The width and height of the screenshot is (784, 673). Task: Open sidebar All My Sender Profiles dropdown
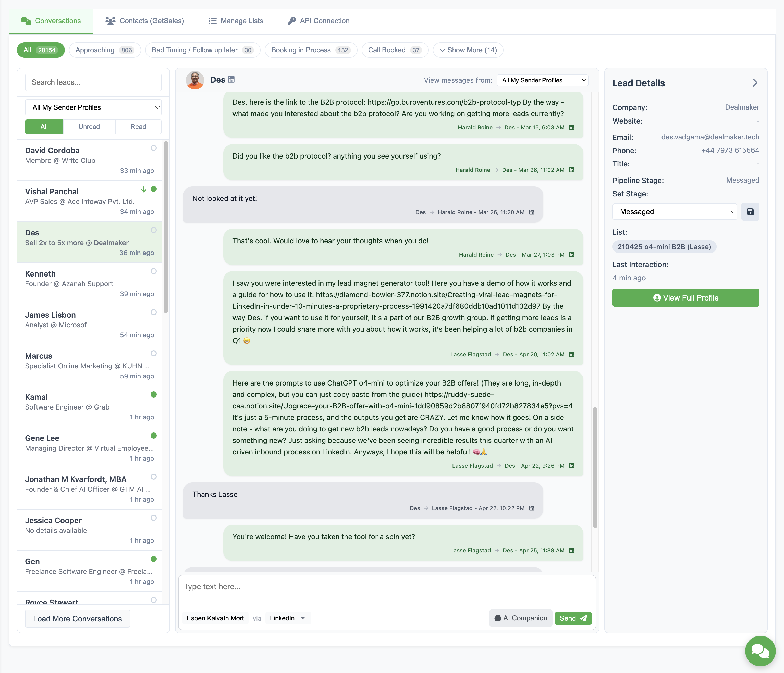pyautogui.click(x=93, y=107)
